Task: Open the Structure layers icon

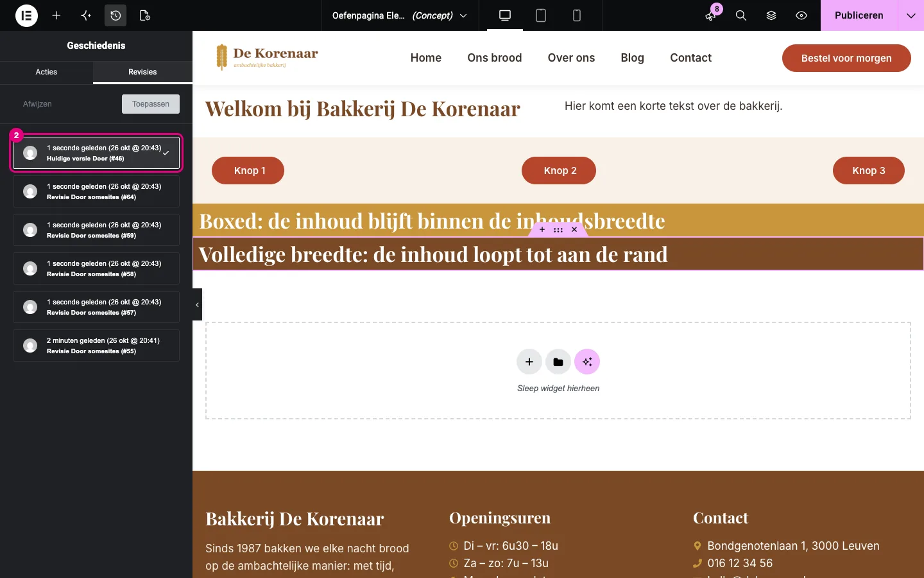Action: point(771,15)
